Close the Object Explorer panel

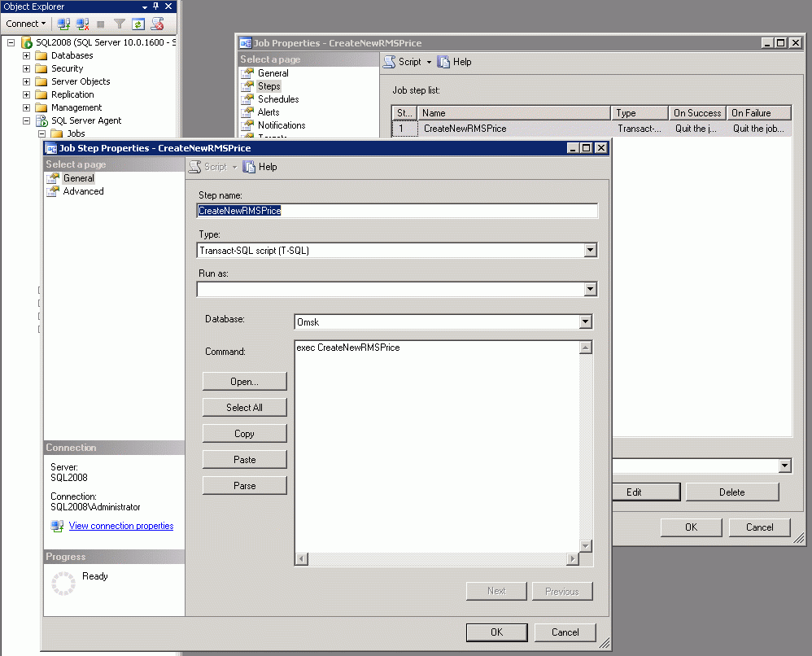click(168, 7)
